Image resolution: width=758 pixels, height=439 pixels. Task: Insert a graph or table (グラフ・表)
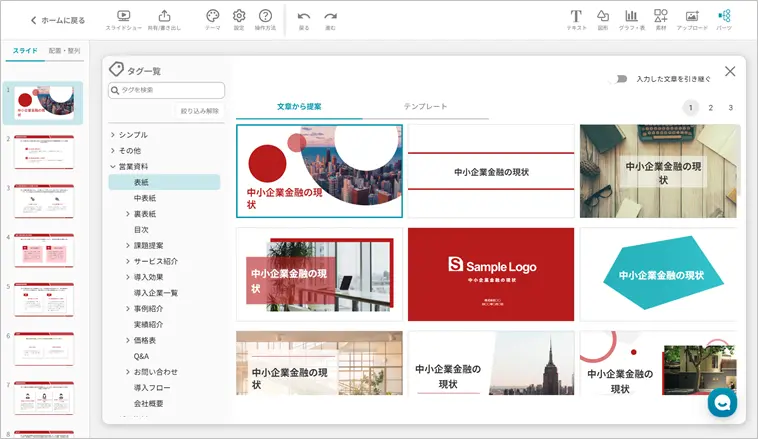click(631, 20)
